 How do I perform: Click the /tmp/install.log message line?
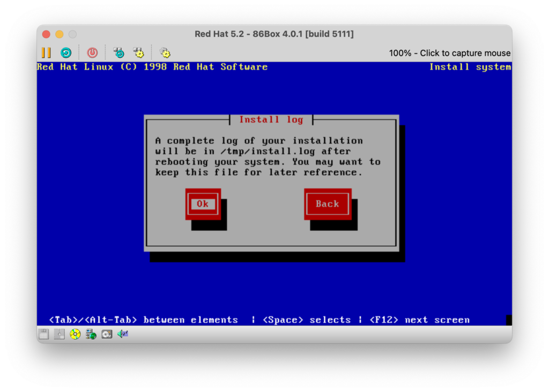click(x=253, y=151)
